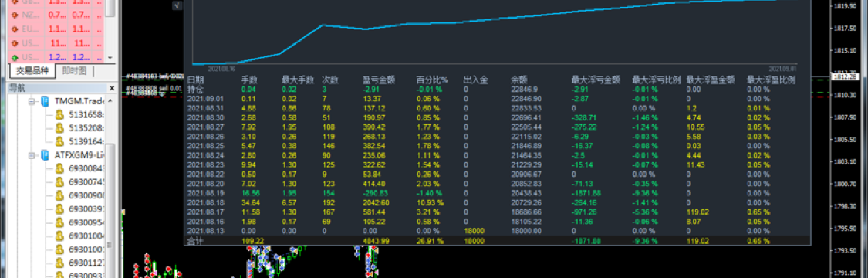Click the navigator scrollbar up arrow
Image resolution: width=868 pixels, height=278 pixels.
[110, 101]
